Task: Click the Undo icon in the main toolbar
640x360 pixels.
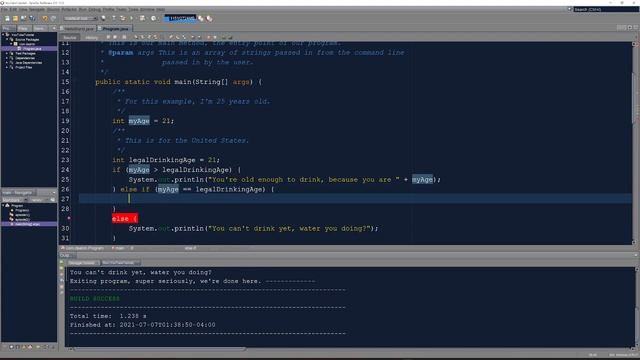Action: pos(44,18)
